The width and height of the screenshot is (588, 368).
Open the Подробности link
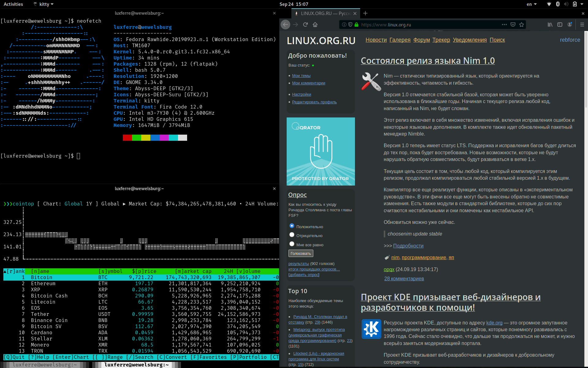tap(408, 246)
